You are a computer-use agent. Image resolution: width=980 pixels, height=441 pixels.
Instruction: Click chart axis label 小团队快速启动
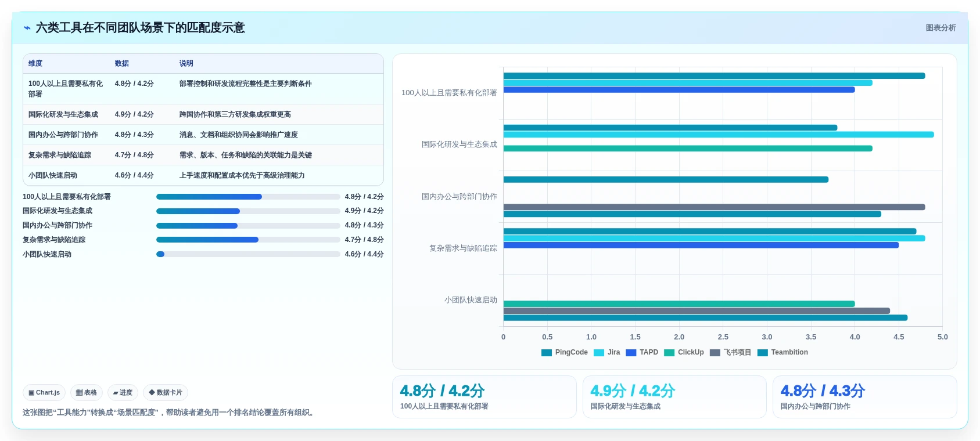pos(471,300)
